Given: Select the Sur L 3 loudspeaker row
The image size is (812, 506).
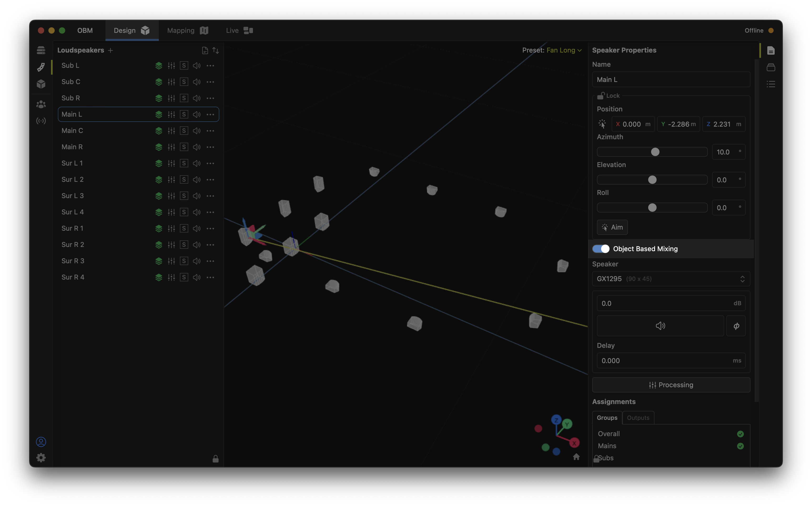Looking at the screenshot, I should pyautogui.click(x=138, y=196).
